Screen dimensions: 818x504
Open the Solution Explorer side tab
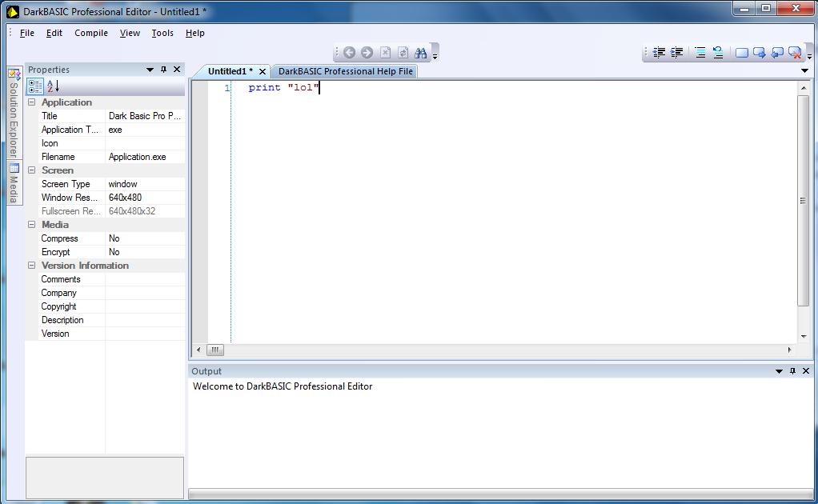coord(14,114)
